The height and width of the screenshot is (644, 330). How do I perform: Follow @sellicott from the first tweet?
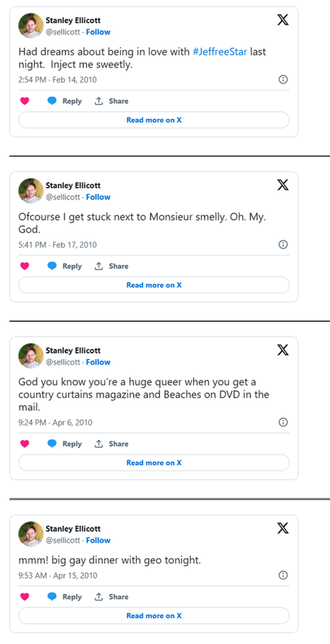98,32
